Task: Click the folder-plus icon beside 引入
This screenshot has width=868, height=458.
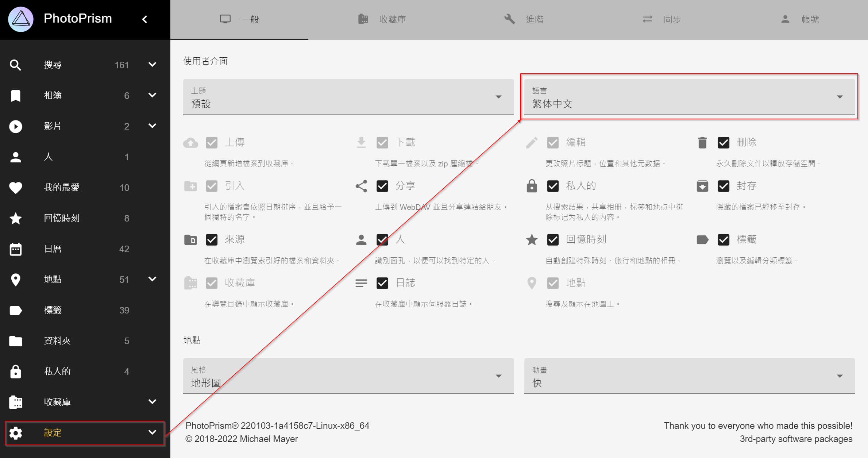Action: pyautogui.click(x=190, y=186)
